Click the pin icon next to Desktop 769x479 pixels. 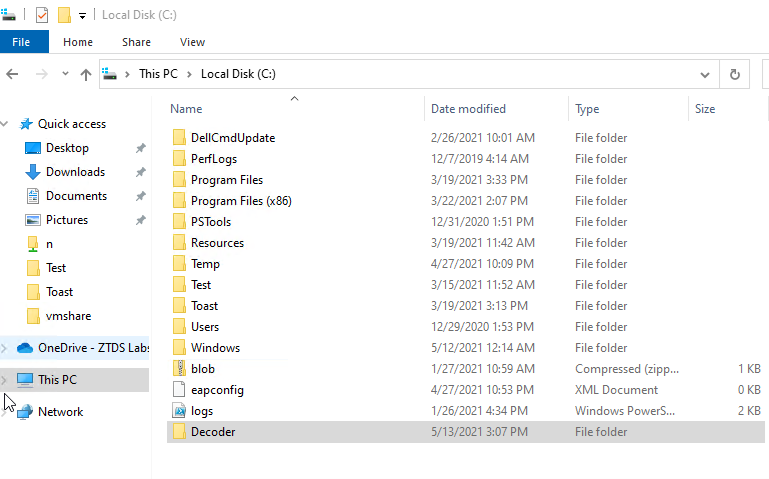(x=141, y=148)
